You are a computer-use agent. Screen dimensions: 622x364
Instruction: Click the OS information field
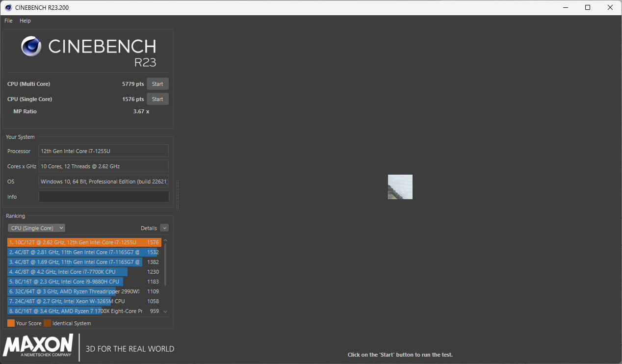[x=104, y=182]
